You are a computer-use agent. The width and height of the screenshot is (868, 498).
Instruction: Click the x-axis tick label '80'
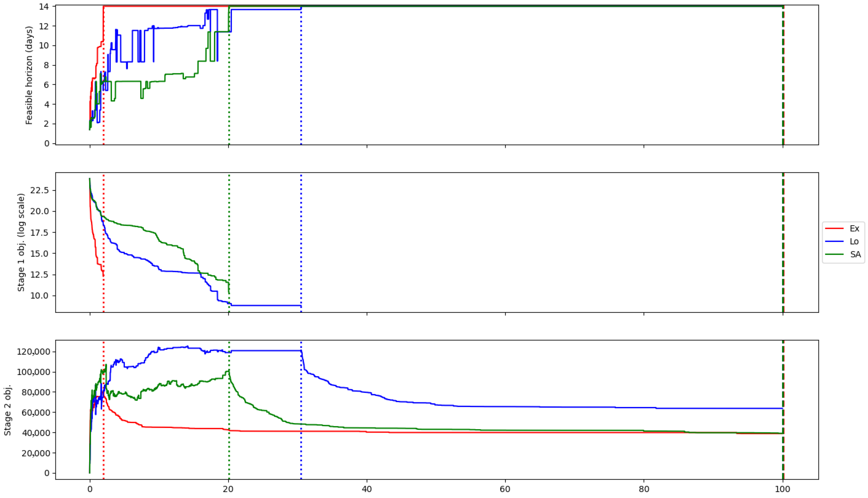click(644, 489)
